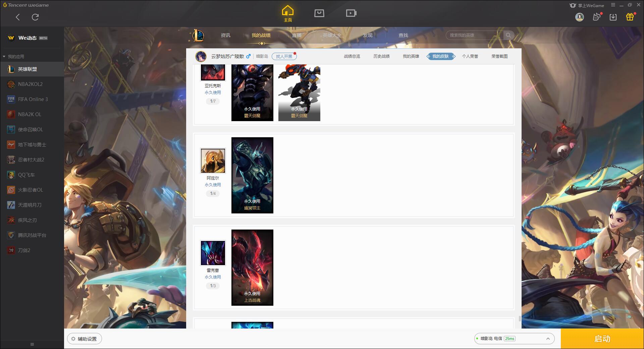Select 天涯明月刀 in the sidebar
The width and height of the screenshot is (644, 349).
click(32, 205)
